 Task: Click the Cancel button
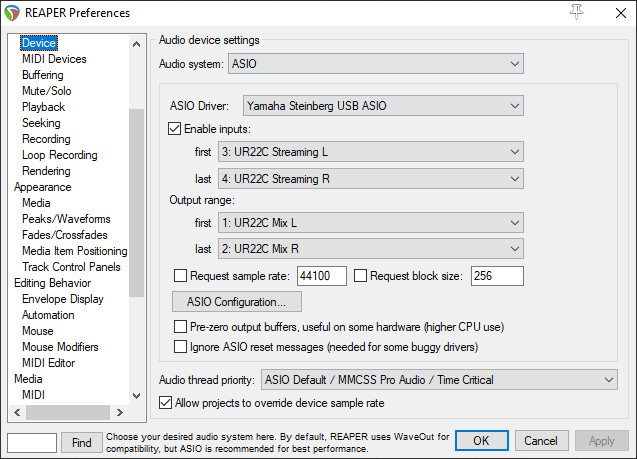pyautogui.click(x=541, y=441)
